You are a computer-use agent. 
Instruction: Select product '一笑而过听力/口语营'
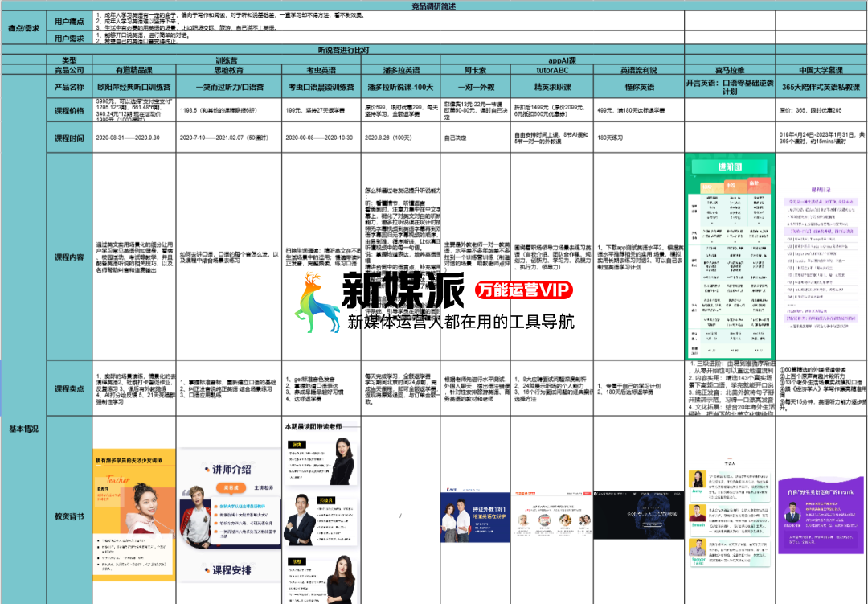(228, 87)
